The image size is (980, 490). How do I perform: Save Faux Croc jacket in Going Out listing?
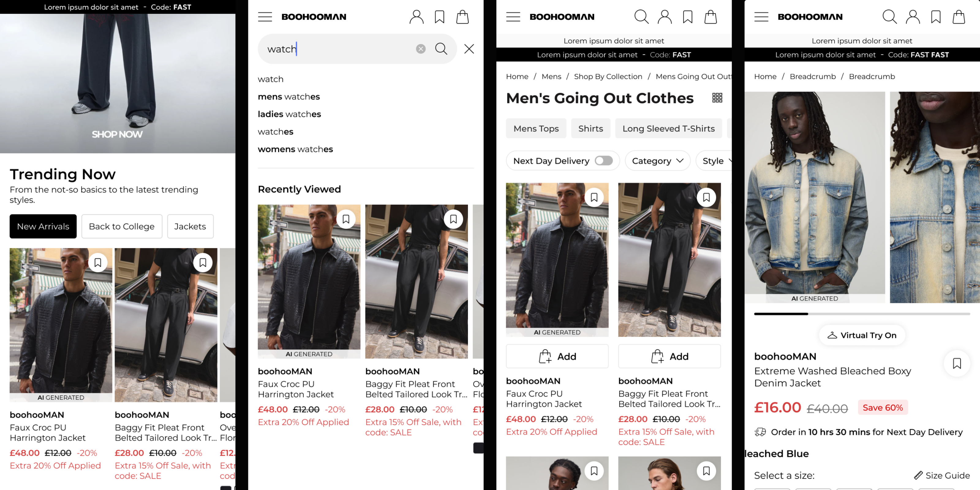tap(594, 198)
